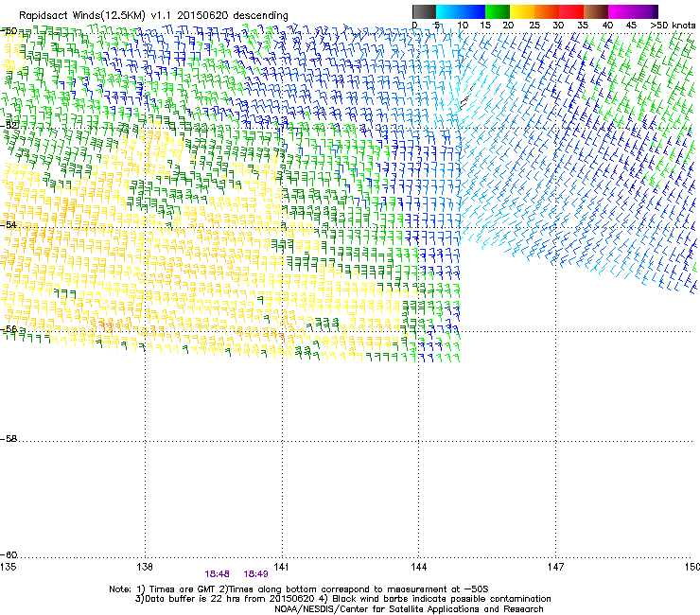Click the magenta-purple 40-50 knots color band

click(633, 11)
